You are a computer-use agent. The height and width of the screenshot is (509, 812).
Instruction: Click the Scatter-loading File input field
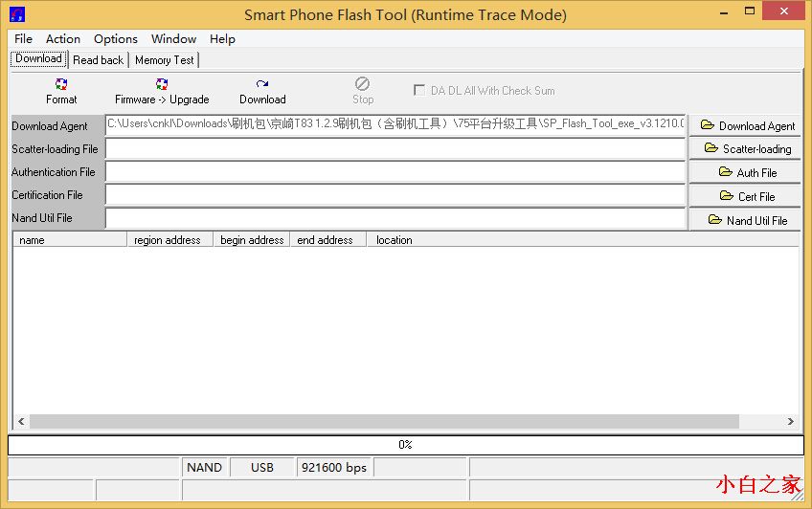(395, 149)
